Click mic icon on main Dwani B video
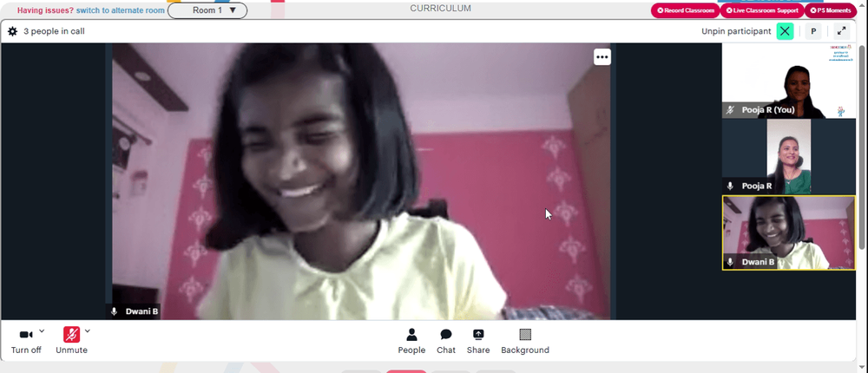The height and width of the screenshot is (373, 868). 114,311
